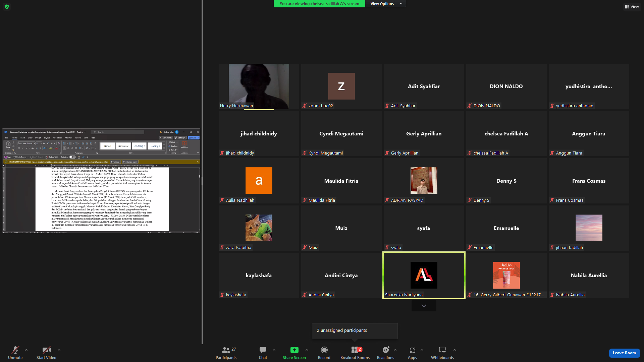Switch to References tab in shared Word
The width and height of the screenshot is (644, 362).
57,138
